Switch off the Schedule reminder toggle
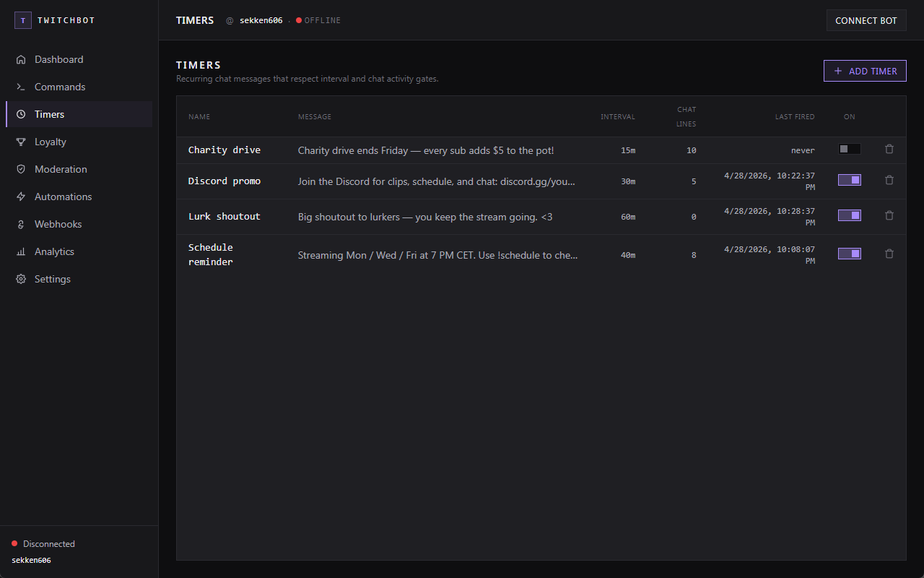This screenshot has width=924, height=578. click(850, 254)
